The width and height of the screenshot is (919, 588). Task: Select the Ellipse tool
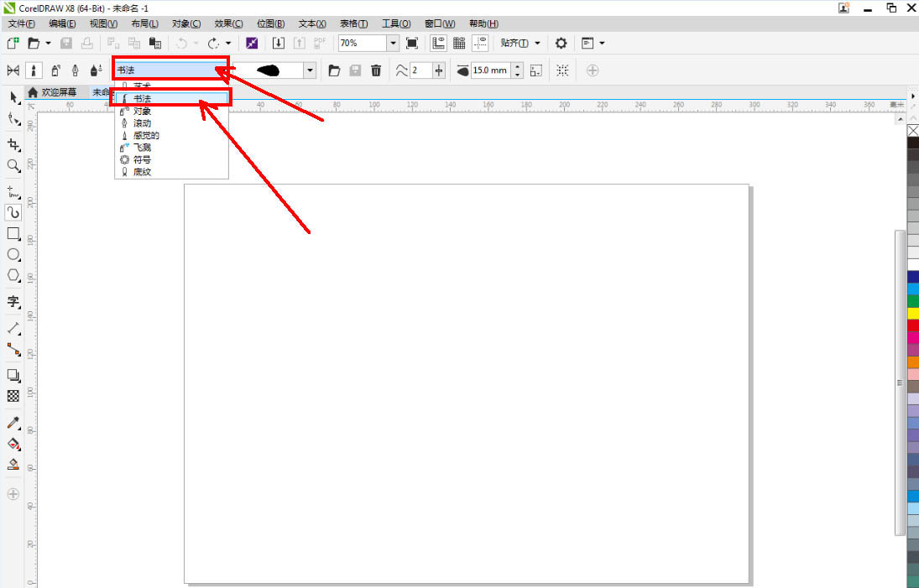pyautogui.click(x=13, y=255)
